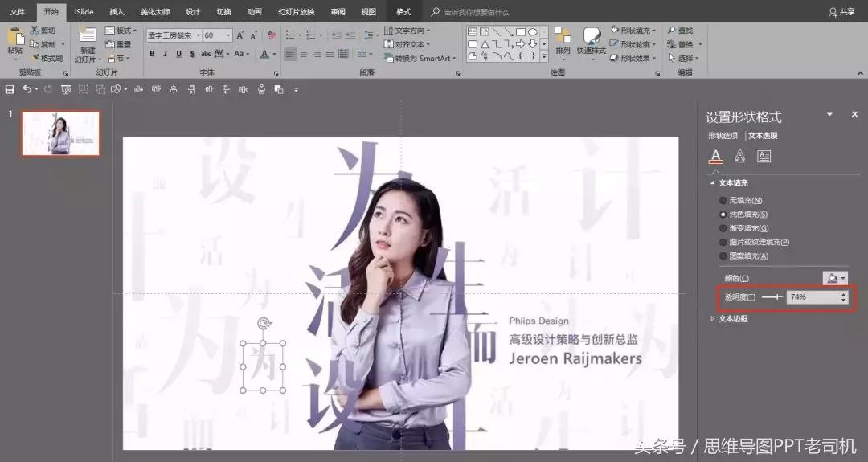Open Textbox options icon in format pane
This screenshot has width=868, height=462.
point(764,157)
